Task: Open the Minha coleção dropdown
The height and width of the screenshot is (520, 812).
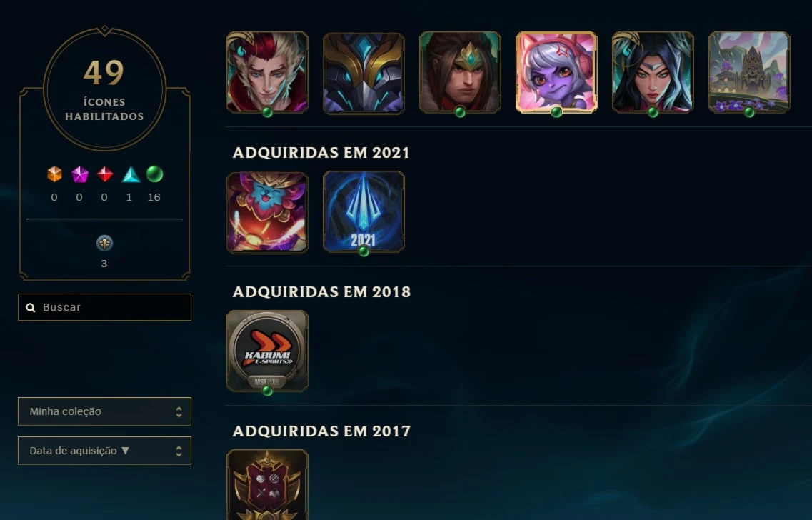Action: pyautogui.click(x=104, y=411)
